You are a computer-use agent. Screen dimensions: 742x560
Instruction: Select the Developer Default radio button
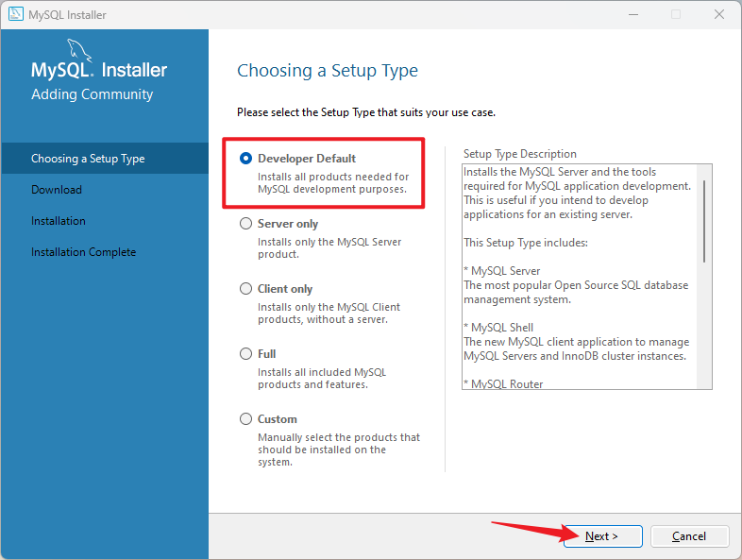pos(246,159)
